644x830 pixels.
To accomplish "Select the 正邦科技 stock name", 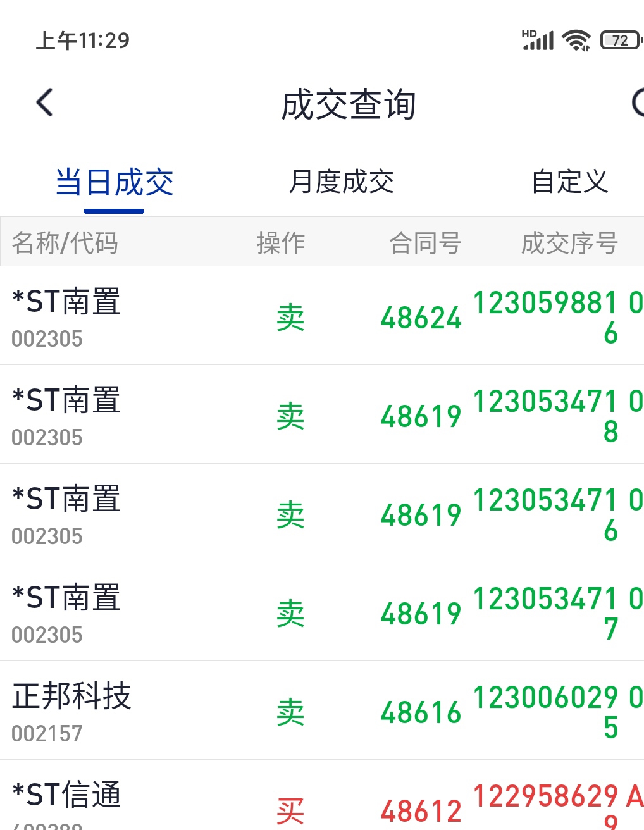I will [x=71, y=696].
